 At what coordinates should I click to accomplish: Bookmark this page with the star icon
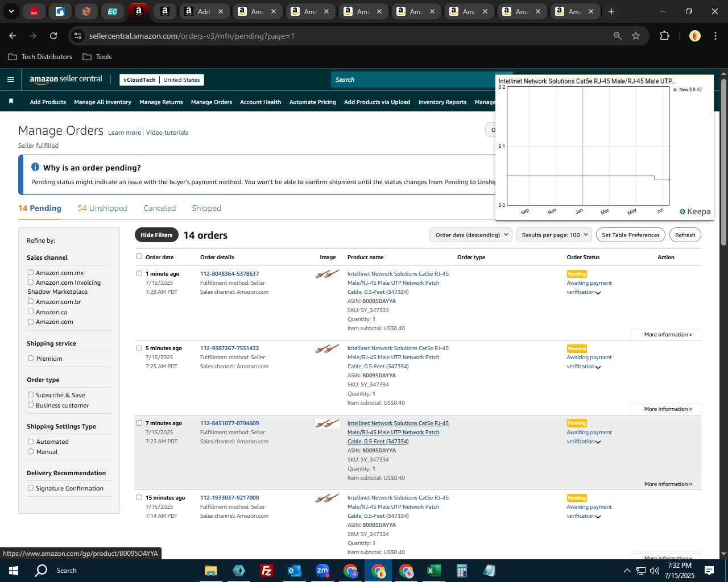(636, 36)
